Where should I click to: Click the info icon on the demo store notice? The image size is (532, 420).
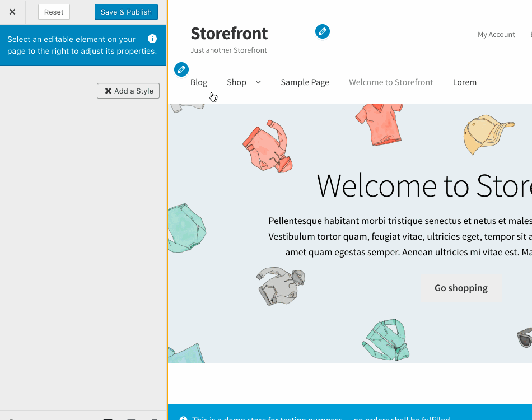183,418
